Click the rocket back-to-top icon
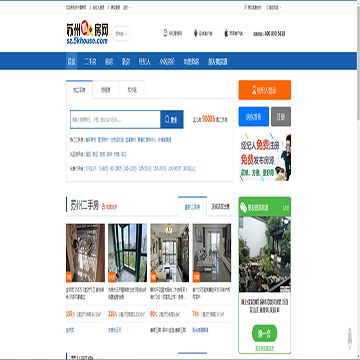The height and width of the screenshot is (360, 360). coord(350,338)
